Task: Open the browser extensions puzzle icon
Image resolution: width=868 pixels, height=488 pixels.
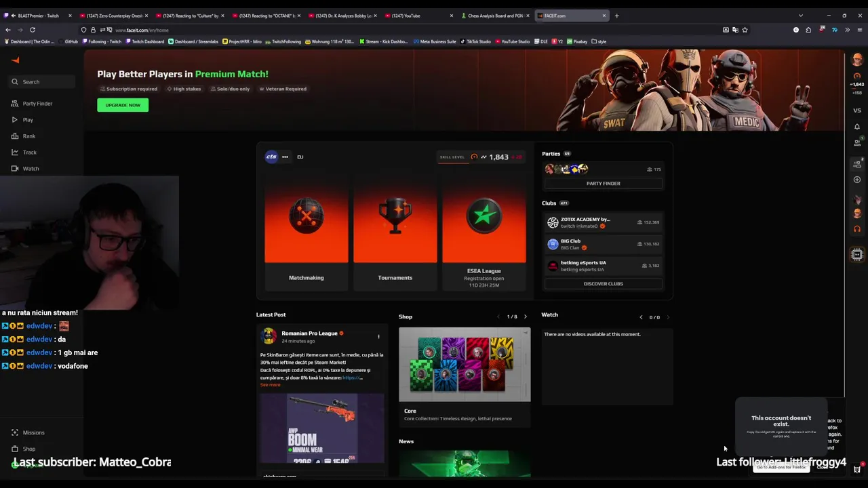Action: tap(808, 30)
